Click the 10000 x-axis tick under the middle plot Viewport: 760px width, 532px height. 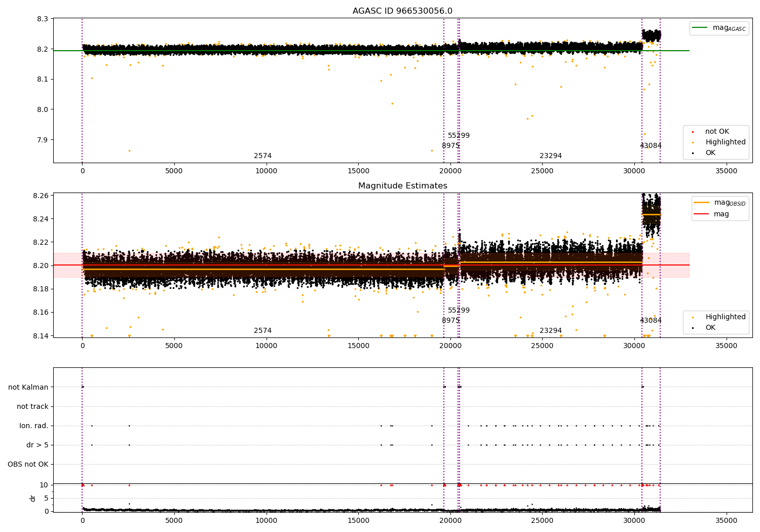click(x=266, y=346)
